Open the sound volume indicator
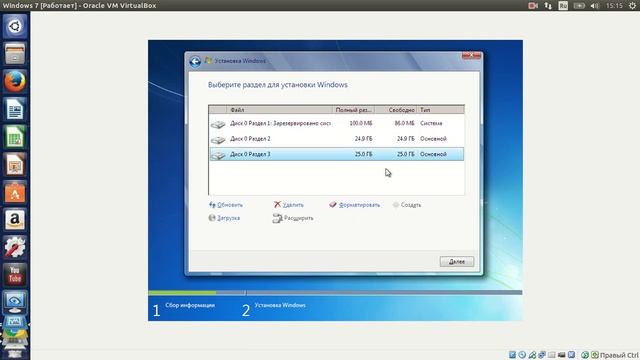The width and height of the screenshot is (640, 360). 595,6
